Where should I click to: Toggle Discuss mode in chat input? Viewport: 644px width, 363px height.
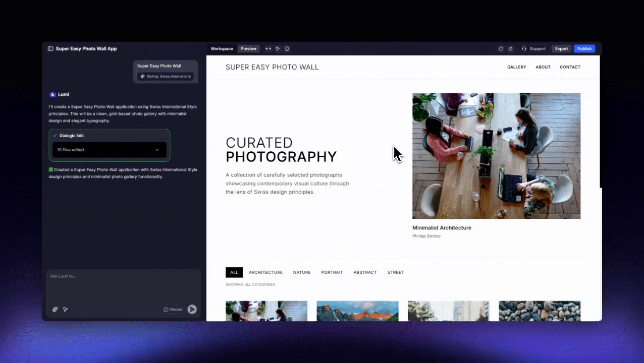(173, 310)
